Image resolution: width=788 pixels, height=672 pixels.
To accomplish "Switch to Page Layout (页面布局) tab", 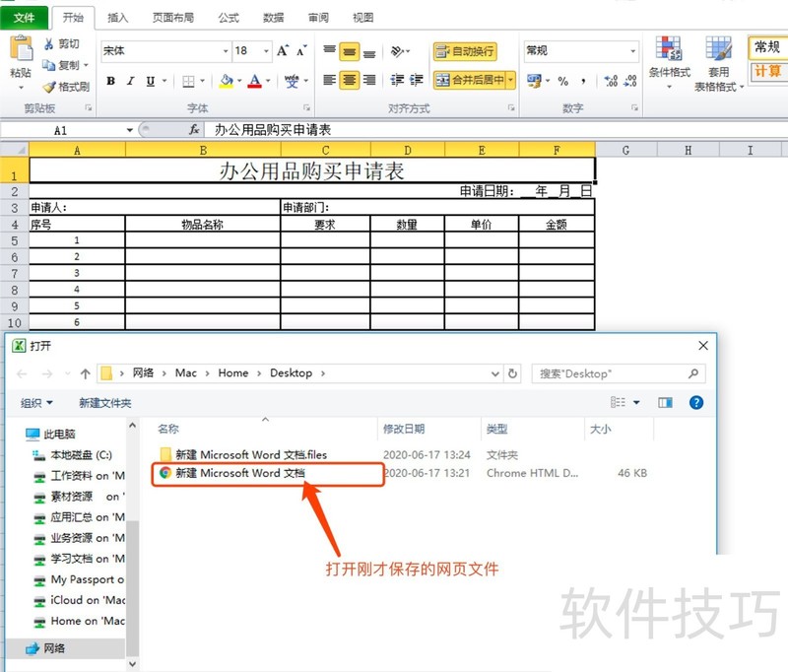I will (x=173, y=18).
